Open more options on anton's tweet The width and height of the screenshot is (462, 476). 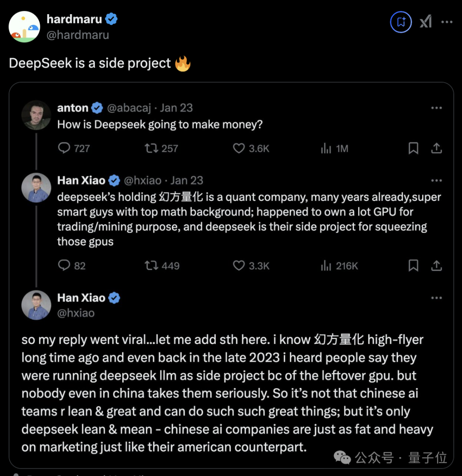pos(436,108)
